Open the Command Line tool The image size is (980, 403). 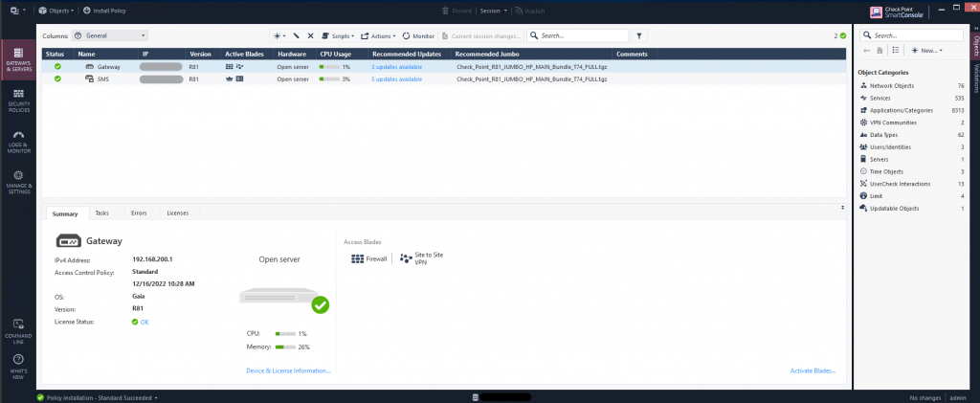19,329
